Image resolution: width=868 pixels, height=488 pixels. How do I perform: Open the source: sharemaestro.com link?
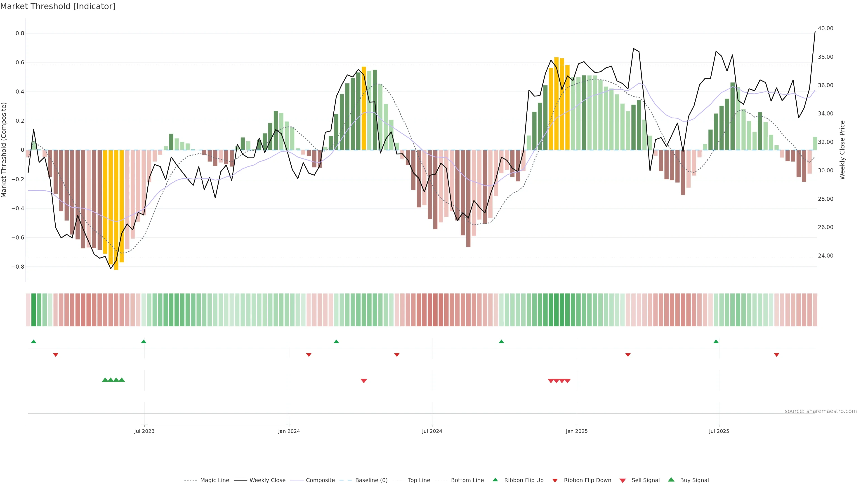[x=821, y=411]
